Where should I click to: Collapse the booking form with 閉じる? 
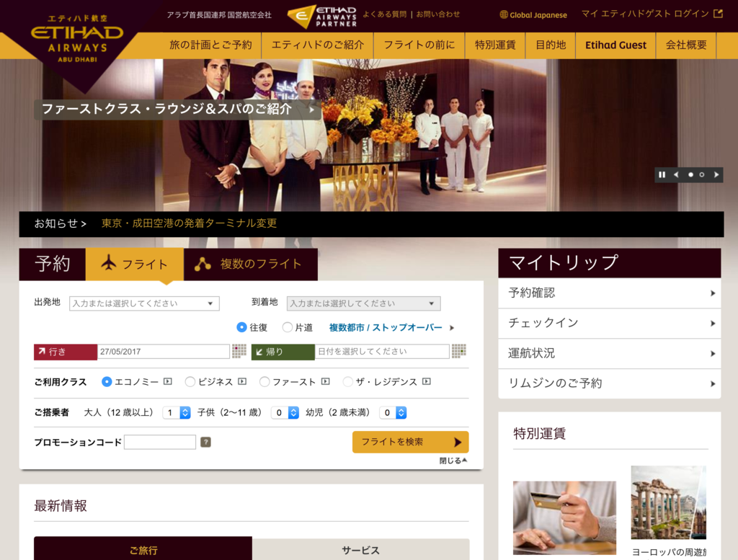click(453, 461)
